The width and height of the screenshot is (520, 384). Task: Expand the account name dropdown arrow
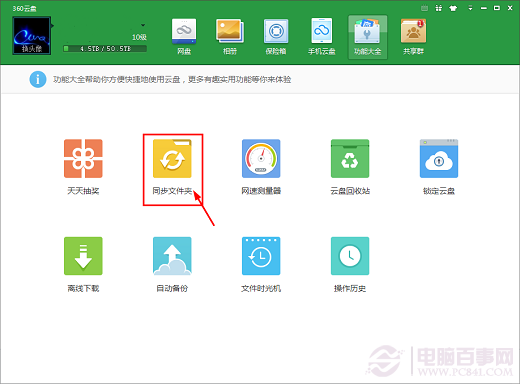point(143,25)
